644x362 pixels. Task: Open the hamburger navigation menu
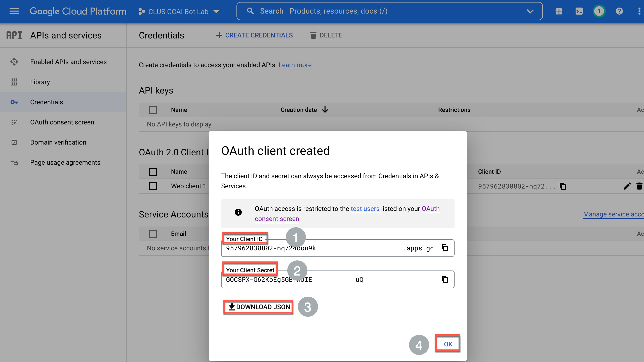(x=14, y=11)
